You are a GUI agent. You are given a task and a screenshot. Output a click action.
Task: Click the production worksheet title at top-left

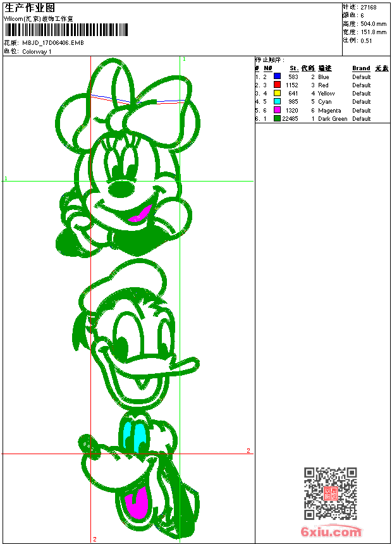coord(30,8)
